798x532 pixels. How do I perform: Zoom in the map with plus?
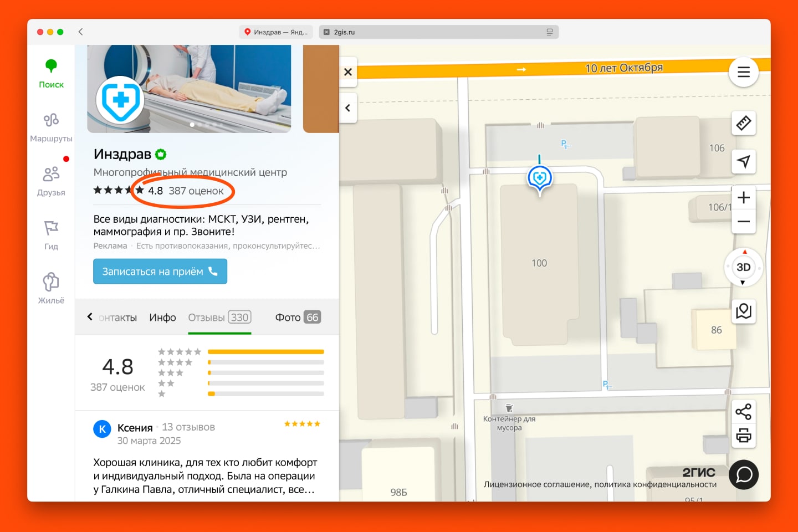744,197
